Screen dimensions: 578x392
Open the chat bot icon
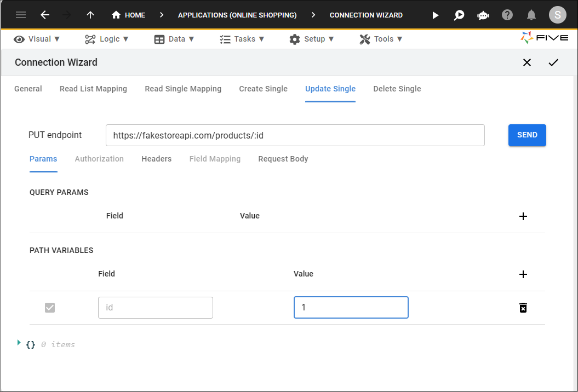coord(483,15)
